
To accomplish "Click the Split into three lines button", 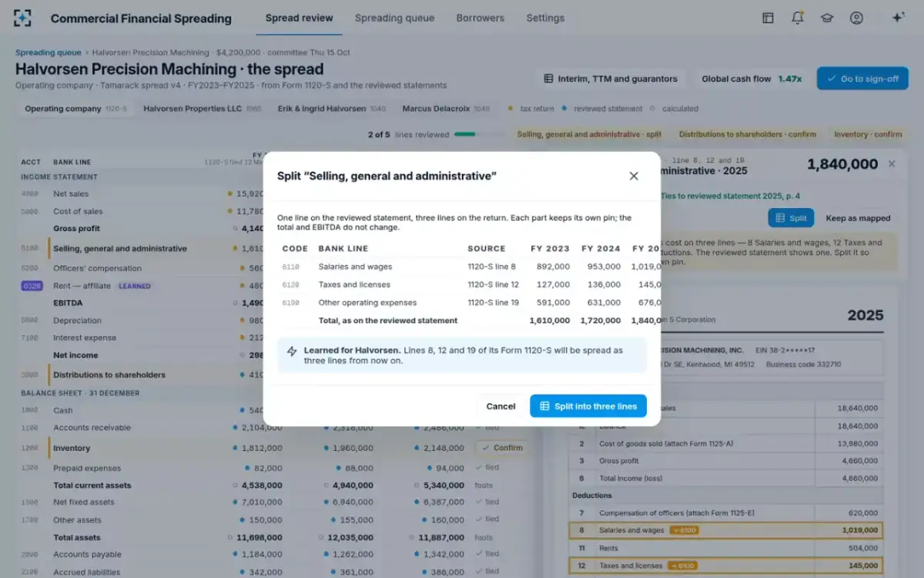I will point(588,406).
